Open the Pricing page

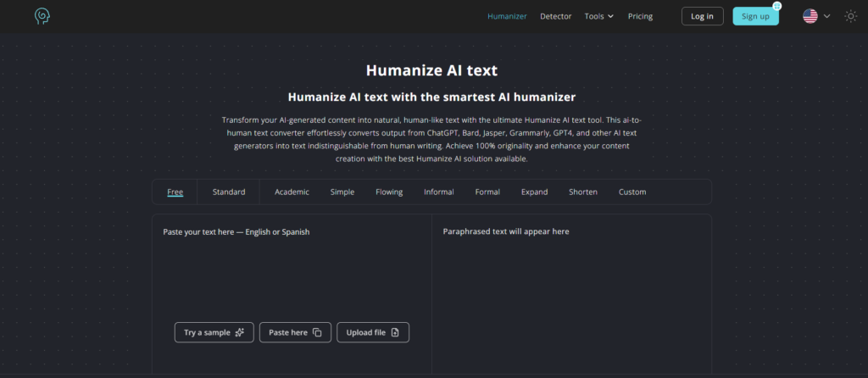(x=640, y=16)
